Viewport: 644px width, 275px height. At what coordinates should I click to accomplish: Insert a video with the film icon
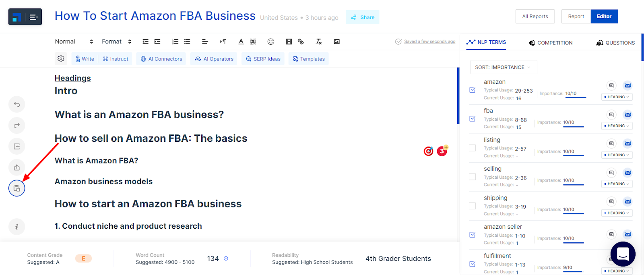point(289,41)
